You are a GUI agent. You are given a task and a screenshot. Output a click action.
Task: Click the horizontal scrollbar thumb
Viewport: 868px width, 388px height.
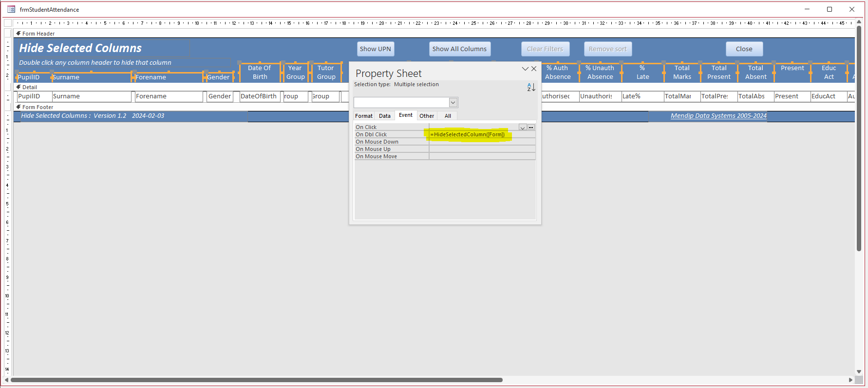pos(257,380)
